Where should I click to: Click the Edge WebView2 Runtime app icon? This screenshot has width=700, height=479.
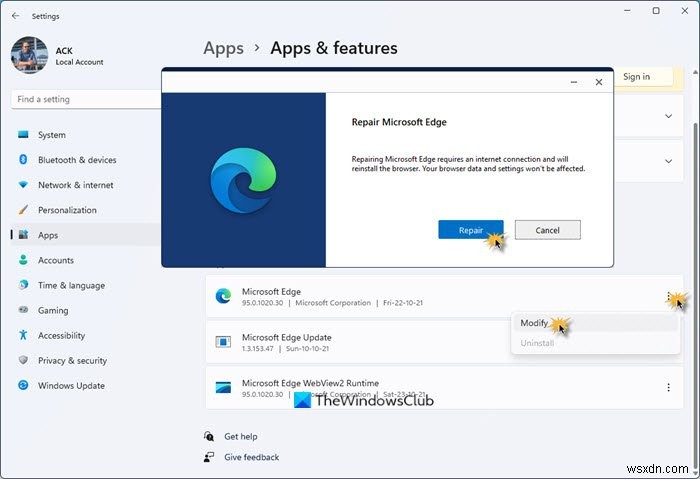point(223,387)
